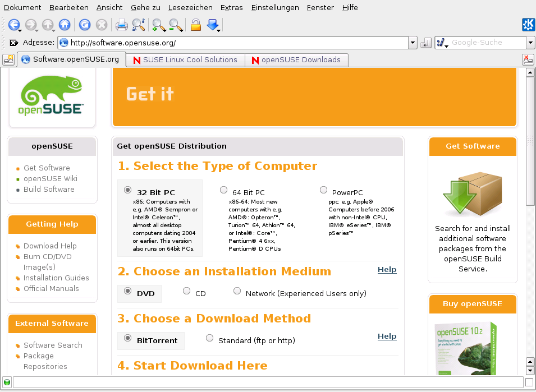Click the KDE logo throbber icon
Viewport: 536px width, 392px height.
point(529,25)
